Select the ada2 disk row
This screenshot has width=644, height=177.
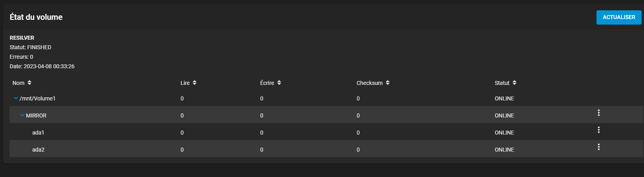pyautogui.click(x=326, y=150)
